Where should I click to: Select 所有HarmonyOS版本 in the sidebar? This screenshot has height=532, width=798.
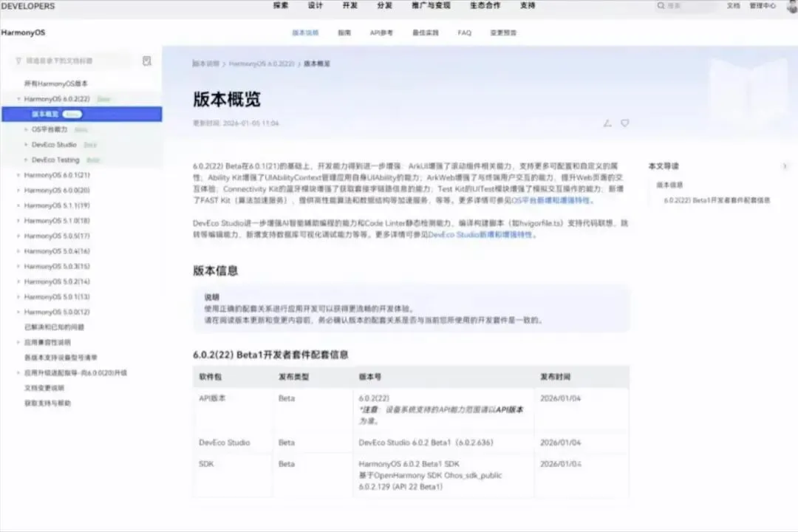(x=56, y=83)
